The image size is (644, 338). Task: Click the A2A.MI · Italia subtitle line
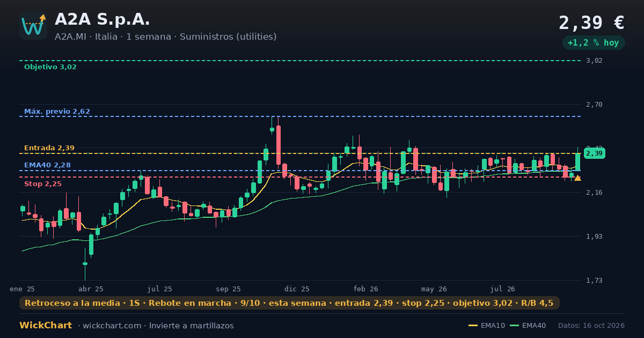pos(166,36)
